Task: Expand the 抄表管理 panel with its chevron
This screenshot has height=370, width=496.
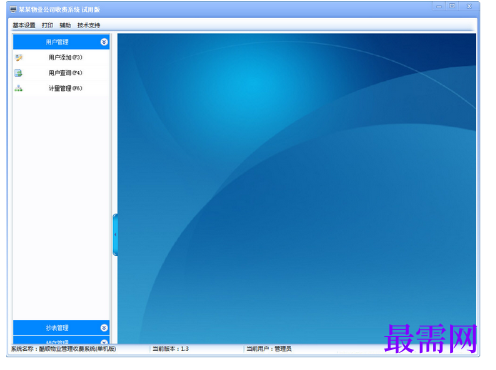Action: 104,328
